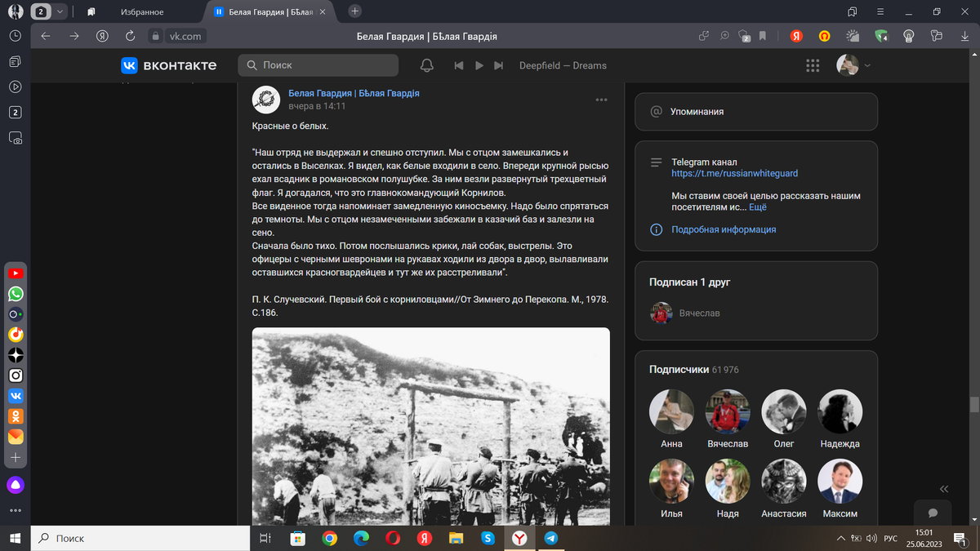Go back to previous page
The height and width of the screenshot is (551, 980).
[x=46, y=36]
